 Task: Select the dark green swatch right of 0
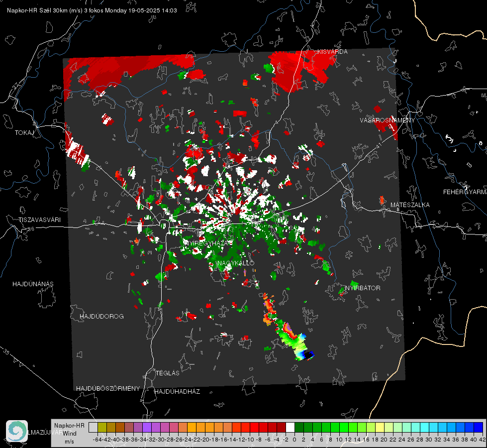click(x=299, y=427)
